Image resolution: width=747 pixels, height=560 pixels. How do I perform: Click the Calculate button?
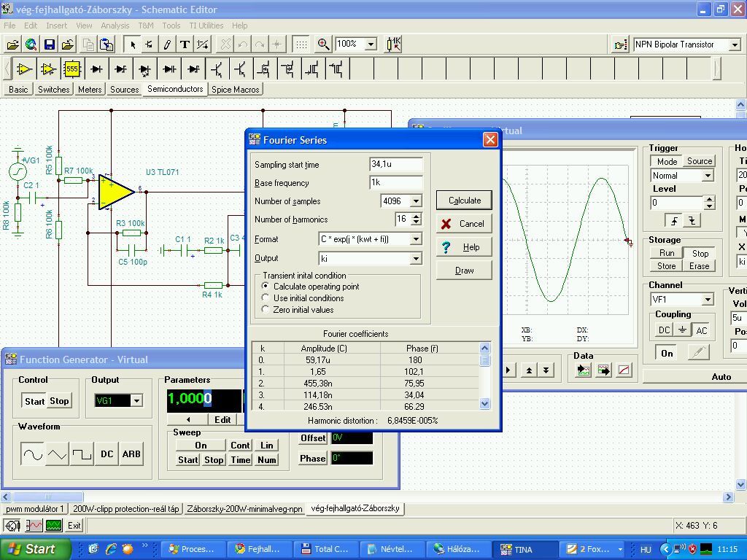click(x=464, y=201)
